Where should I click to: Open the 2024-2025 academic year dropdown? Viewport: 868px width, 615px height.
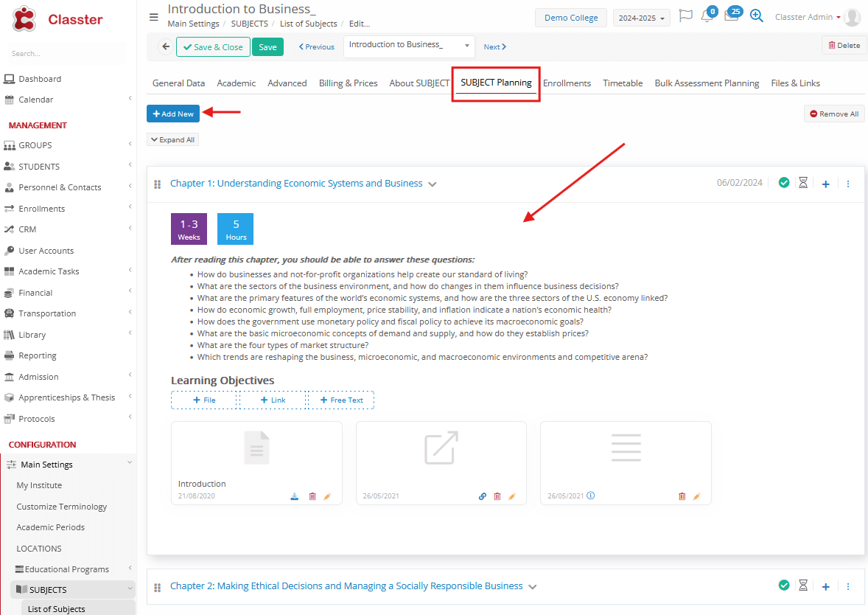641,18
